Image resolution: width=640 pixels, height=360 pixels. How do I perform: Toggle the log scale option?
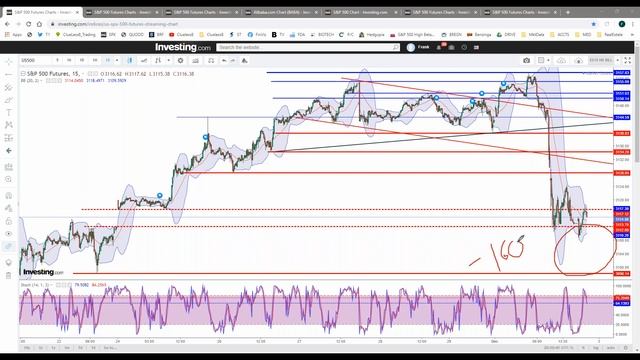tap(596, 348)
